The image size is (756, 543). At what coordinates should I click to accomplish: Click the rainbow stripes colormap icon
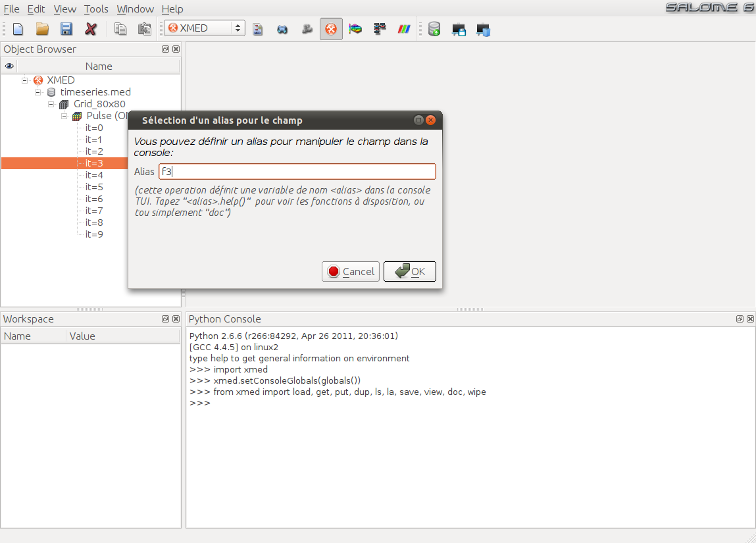403,29
